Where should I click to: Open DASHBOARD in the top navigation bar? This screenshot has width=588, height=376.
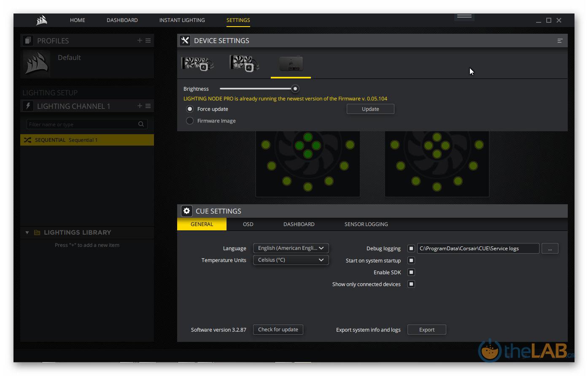(122, 20)
